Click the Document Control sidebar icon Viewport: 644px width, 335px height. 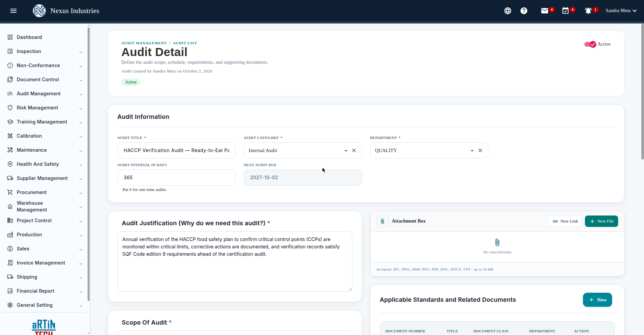click(x=10, y=80)
